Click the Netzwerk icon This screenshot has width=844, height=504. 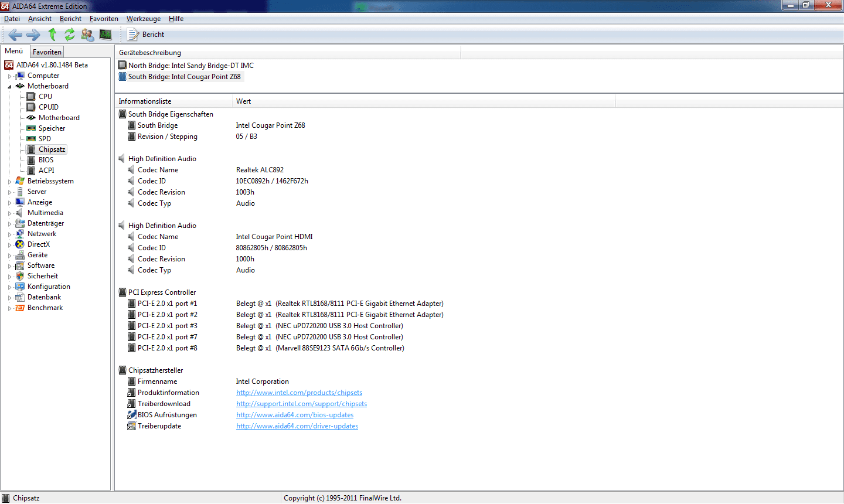pyautogui.click(x=20, y=234)
